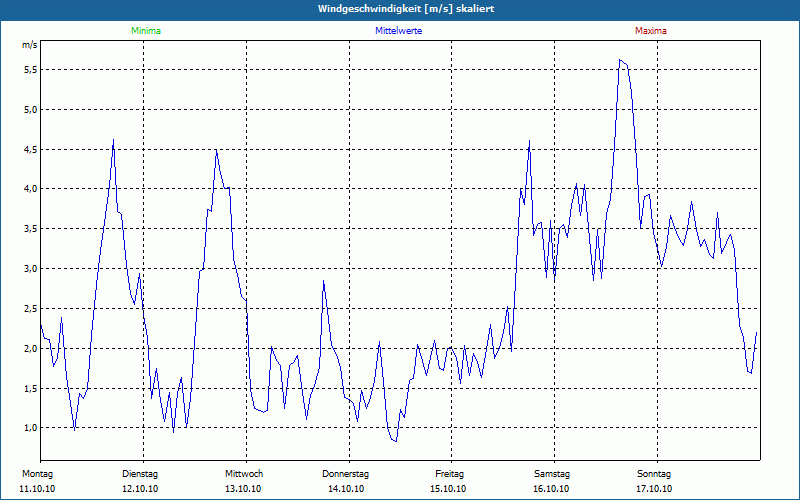Screen dimensions: 800x500
Task: Click the 4,5 y-axis value
Action: coord(30,149)
